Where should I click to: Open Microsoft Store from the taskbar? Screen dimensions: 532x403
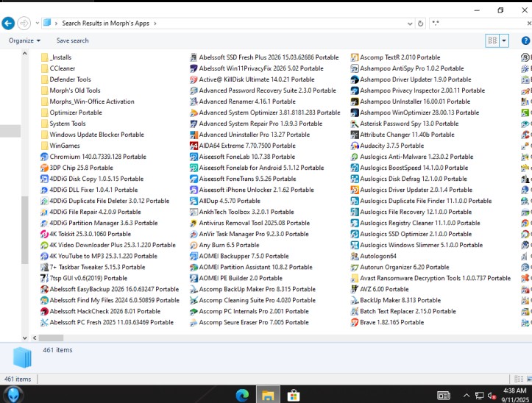click(x=293, y=395)
